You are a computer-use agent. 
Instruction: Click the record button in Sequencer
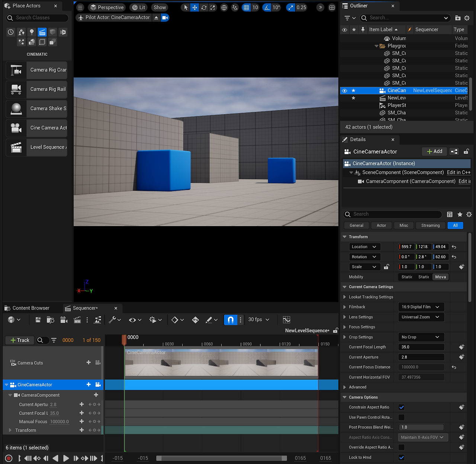9,458
